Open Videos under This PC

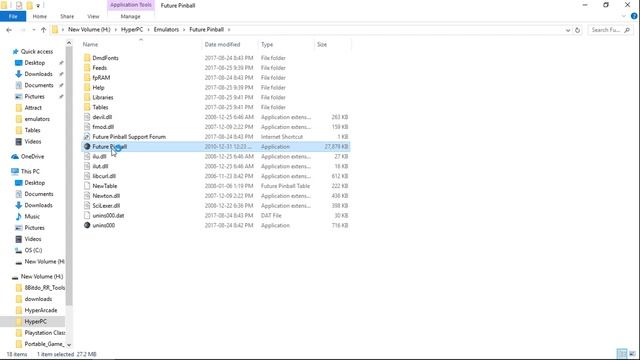point(33,239)
